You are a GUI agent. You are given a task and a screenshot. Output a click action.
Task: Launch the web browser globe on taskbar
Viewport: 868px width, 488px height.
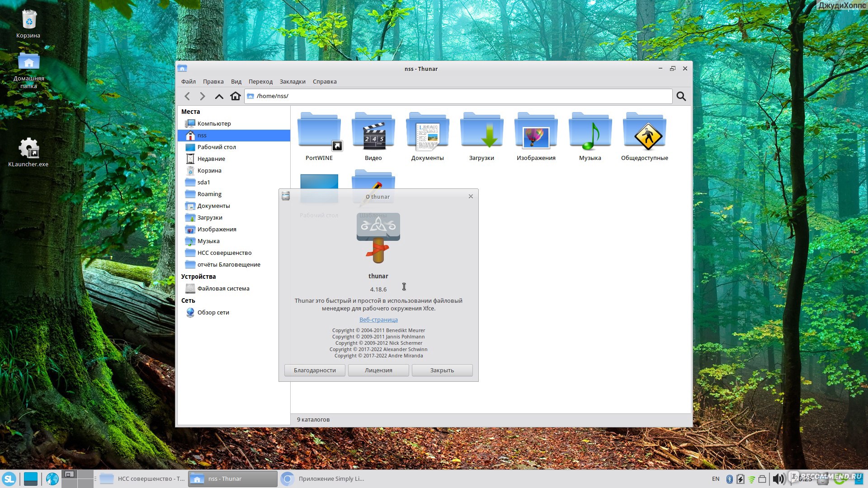tap(52, 479)
